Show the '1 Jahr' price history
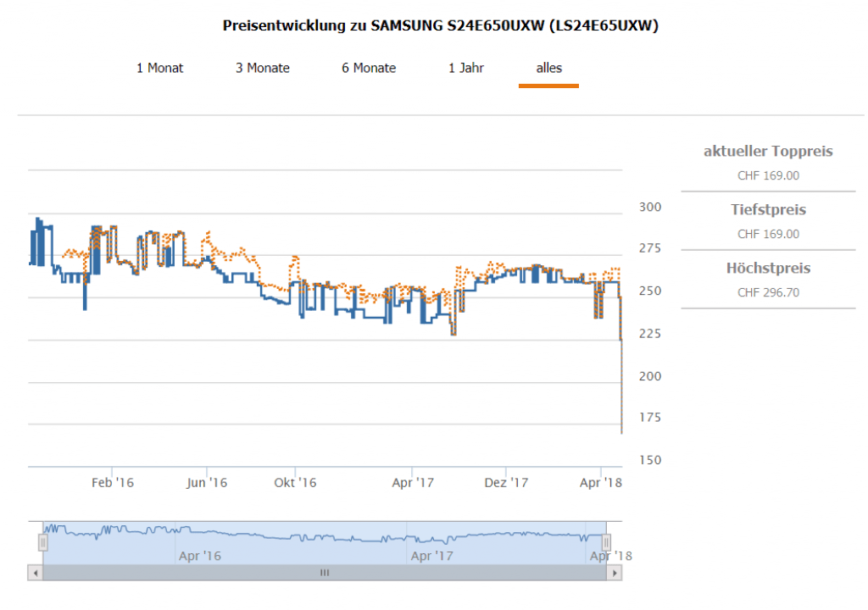Image resolution: width=868 pixels, height=610 pixels. [x=466, y=68]
